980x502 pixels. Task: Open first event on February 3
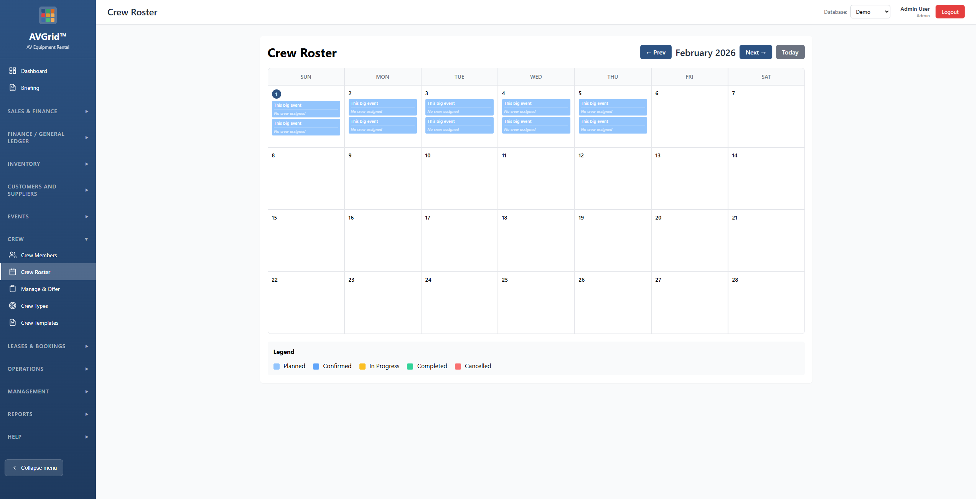click(x=459, y=107)
